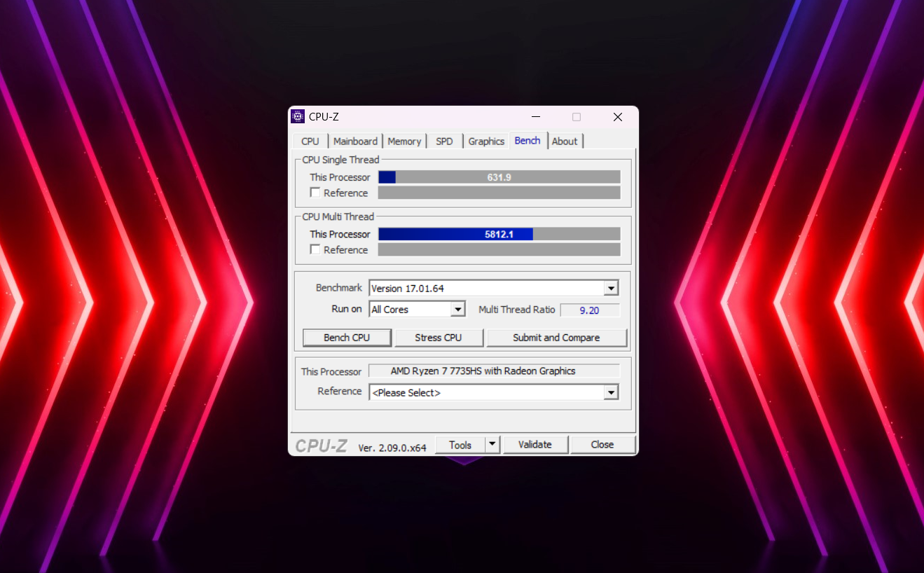Click the Tools button
The width and height of the screenshot is (924, 573).
point(460,444)
